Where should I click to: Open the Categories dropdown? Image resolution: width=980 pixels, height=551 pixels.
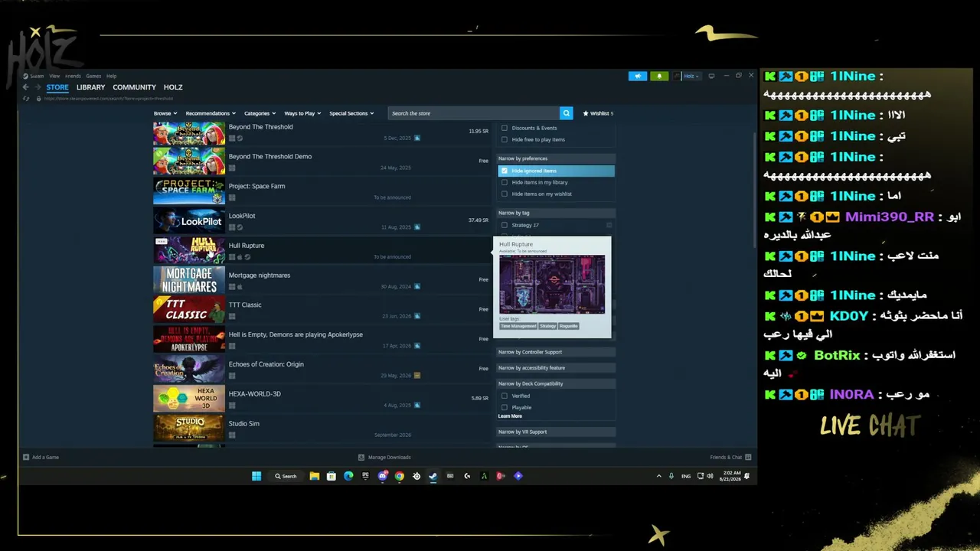260,113
